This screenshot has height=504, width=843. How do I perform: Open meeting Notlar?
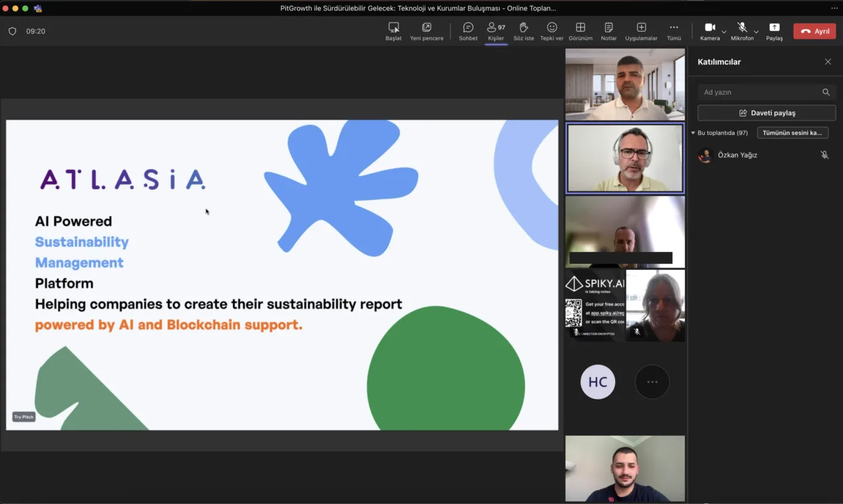tap(609, 31)
